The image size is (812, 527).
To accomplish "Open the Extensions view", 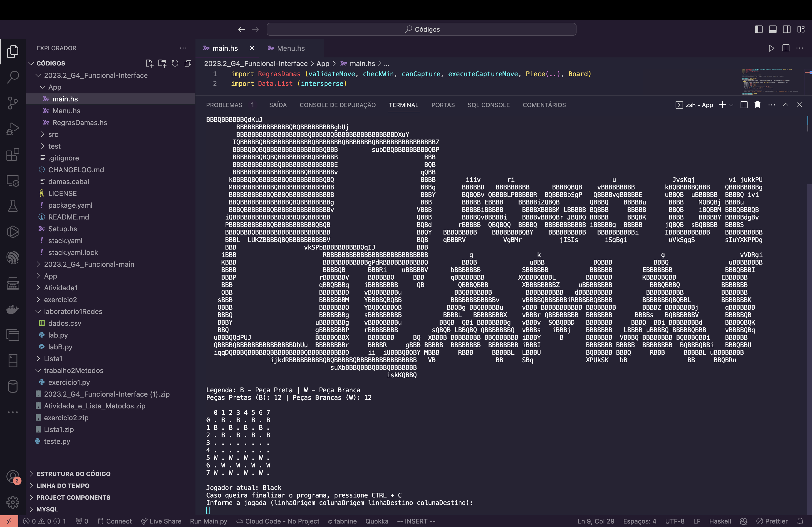I will pyautogui.click(x=13, y=154).
